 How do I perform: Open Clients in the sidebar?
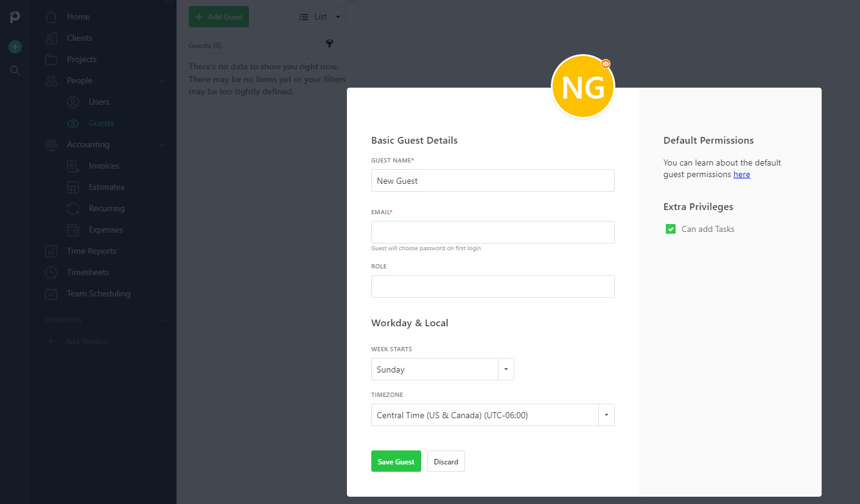tap(79, 38)
